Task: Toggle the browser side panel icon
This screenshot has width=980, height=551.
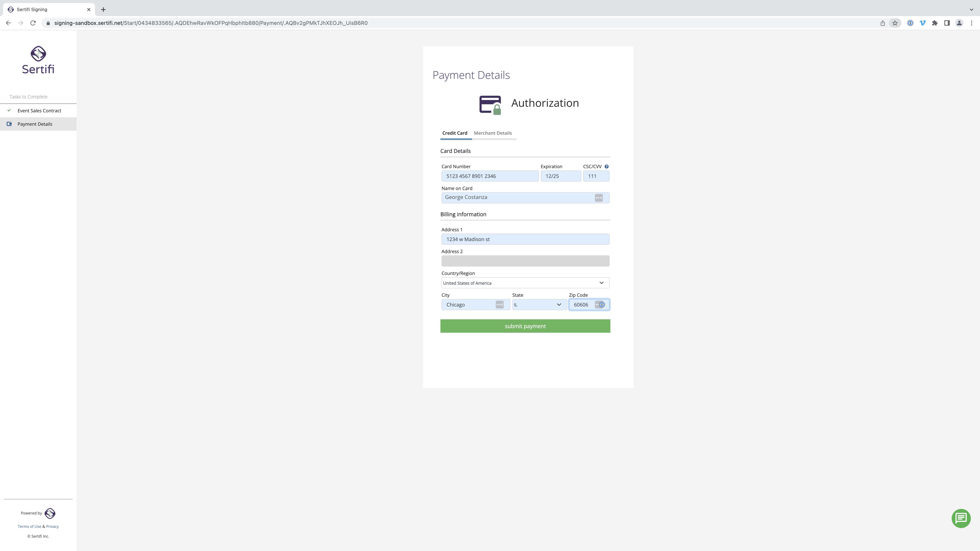Action: coord(947,23)
